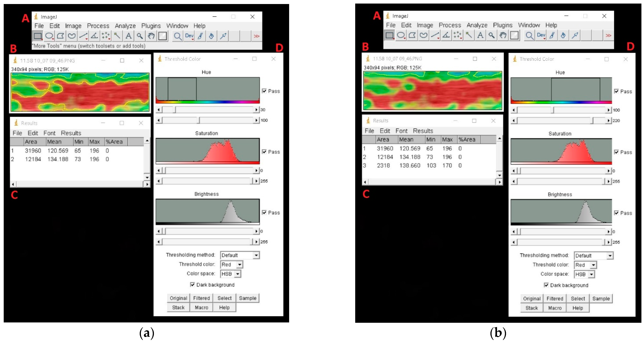Viewport: 644px width, 345px height.
Task: Select the Oval selection tool in panel (a)
Action: [49, 36]
